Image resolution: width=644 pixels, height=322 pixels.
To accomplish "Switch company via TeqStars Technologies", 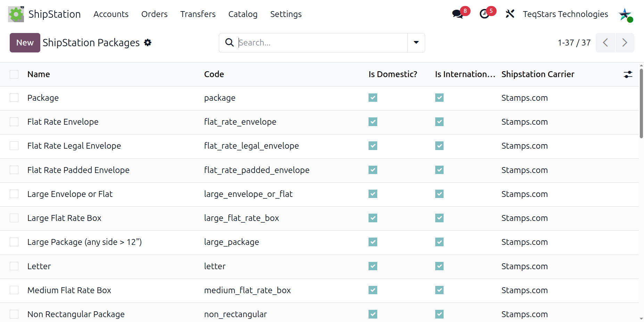I will tap(565, 14).
